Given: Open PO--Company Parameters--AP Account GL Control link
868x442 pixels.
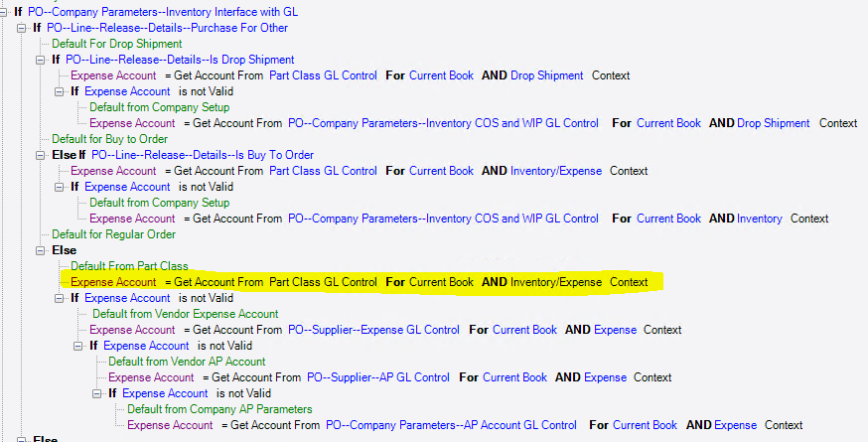Looking at the screenshot, I should click(451, 425).
